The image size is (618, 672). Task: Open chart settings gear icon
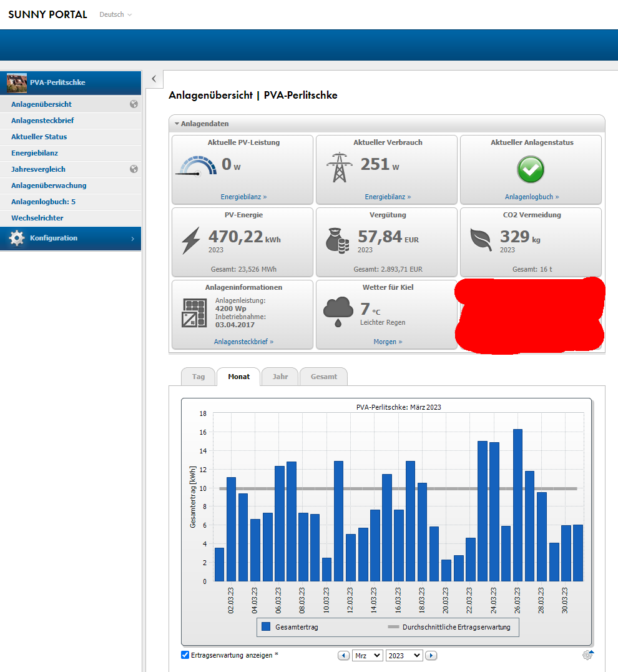tap(587, 655)
